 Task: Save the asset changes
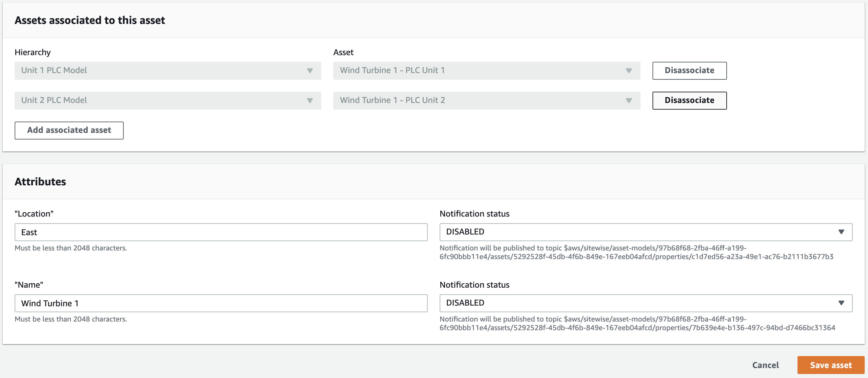click(x=831, y=365)
